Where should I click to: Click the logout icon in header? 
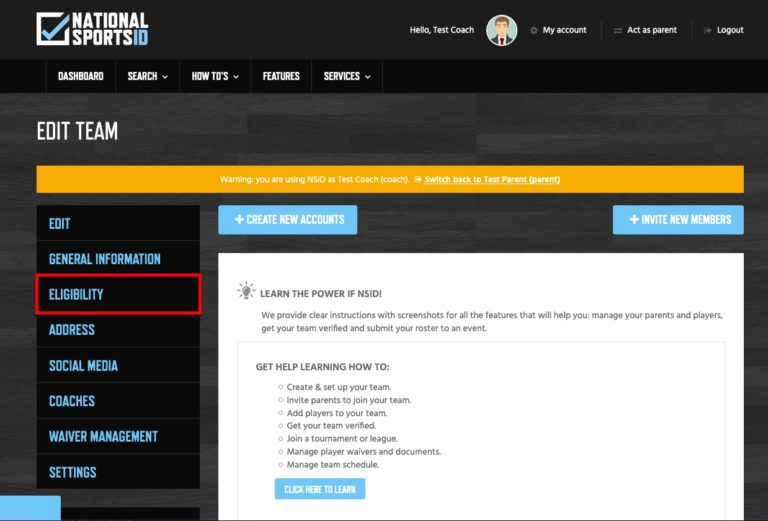(x=708, y=30)
